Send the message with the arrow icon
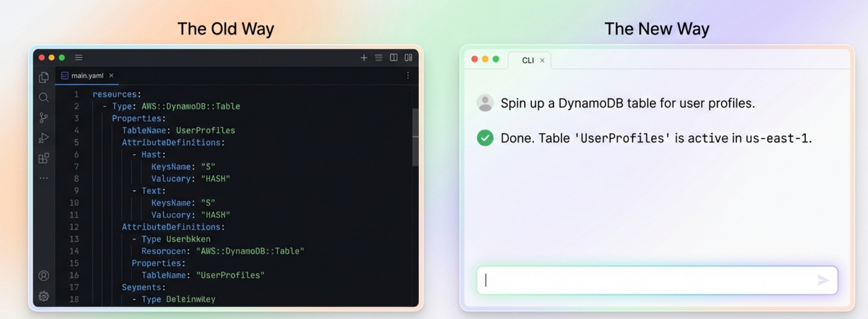This screenshot has height=319, width=868. pos(823,280)
